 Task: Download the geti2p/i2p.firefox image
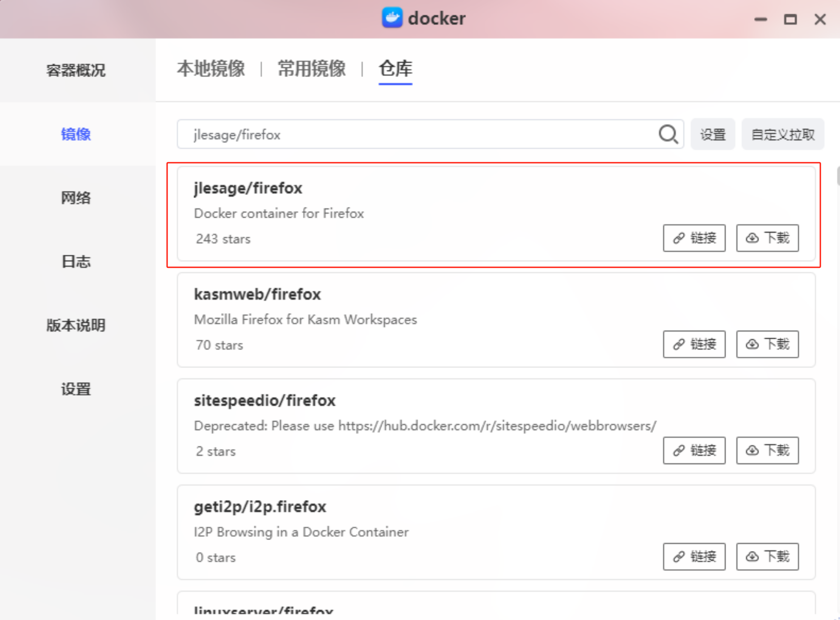[x=767, y=557]
